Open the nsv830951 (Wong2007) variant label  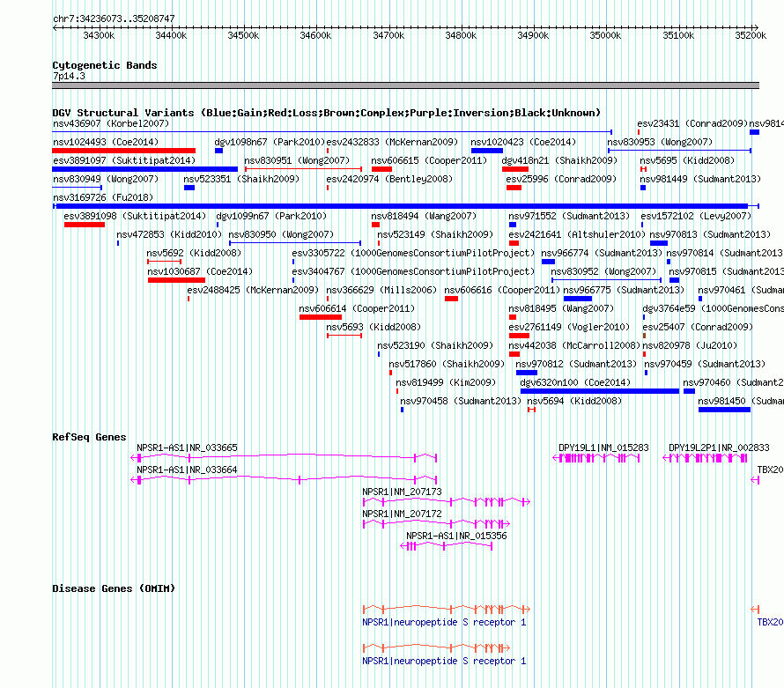[x=297, y=160]
